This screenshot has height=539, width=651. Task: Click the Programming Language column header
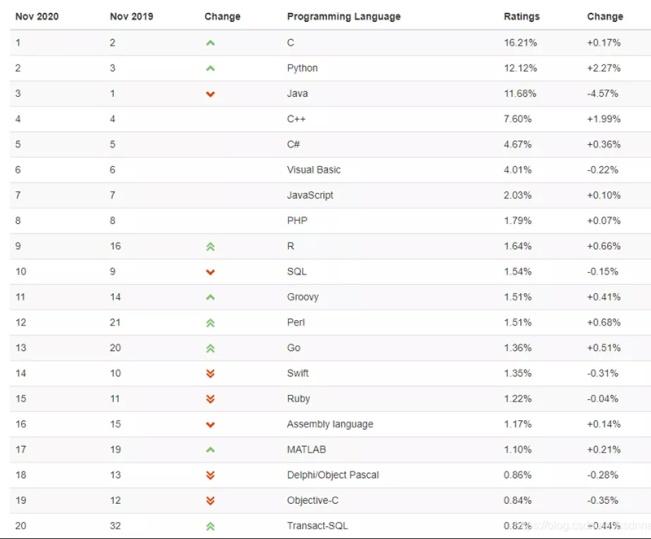coord(344,17)
